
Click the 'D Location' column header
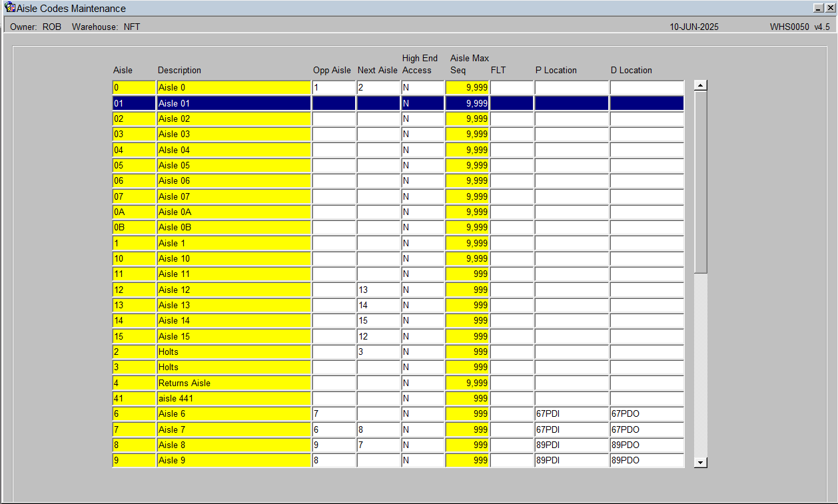(x=631, y=71)
